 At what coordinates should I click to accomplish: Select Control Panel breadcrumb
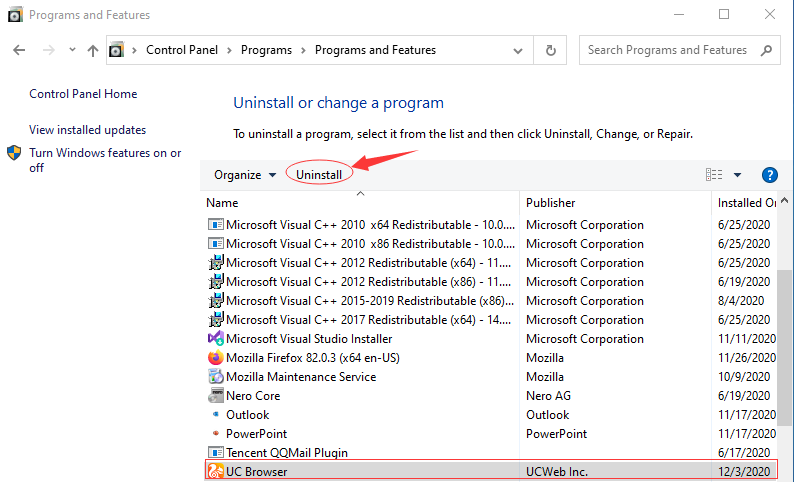click(182, 50)
